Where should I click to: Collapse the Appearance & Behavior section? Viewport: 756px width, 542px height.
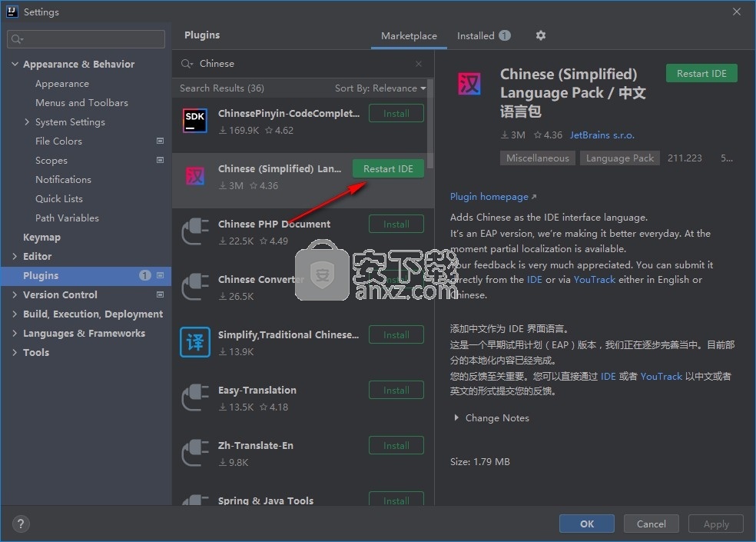[x=15, y=64]
